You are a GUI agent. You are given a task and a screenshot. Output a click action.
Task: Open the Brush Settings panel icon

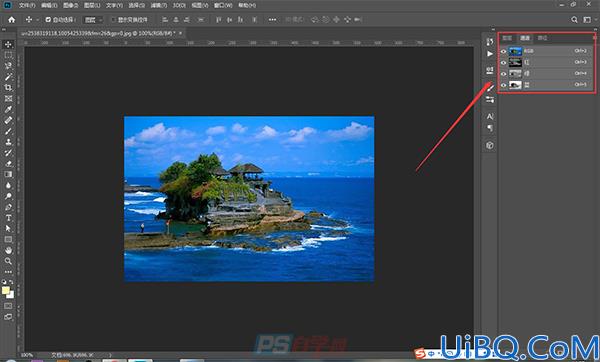pos(490,88)
